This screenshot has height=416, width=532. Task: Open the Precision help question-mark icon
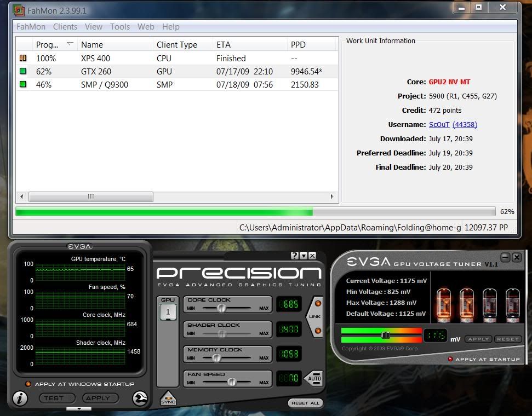click(x=295, y=256)
